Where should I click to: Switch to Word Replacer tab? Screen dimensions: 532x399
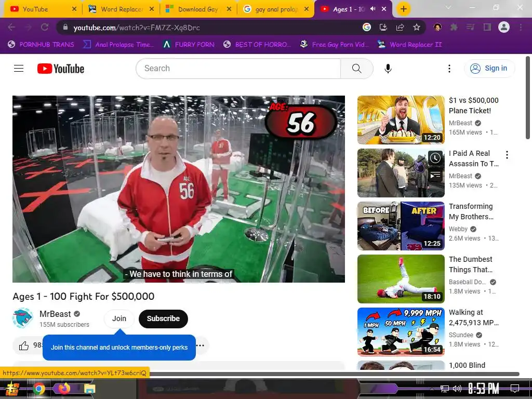coord(121,9)
